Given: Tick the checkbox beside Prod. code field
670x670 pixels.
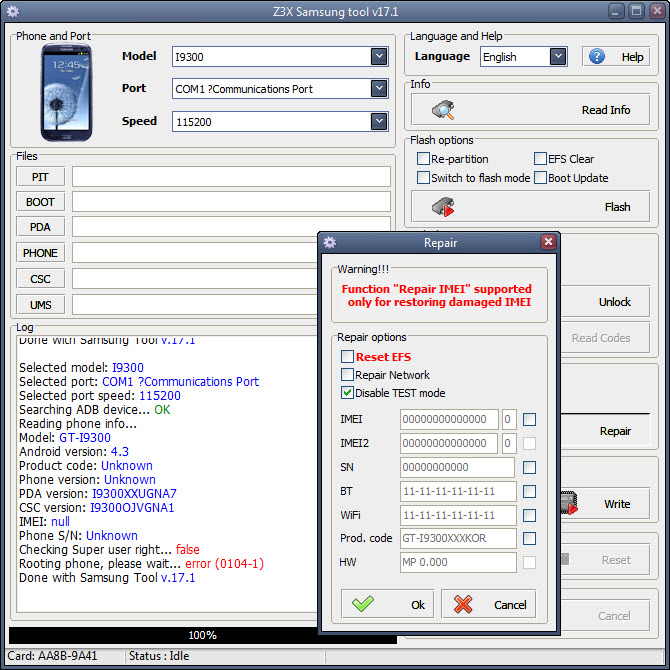Looking at the screenshot, I should (529, 538).
